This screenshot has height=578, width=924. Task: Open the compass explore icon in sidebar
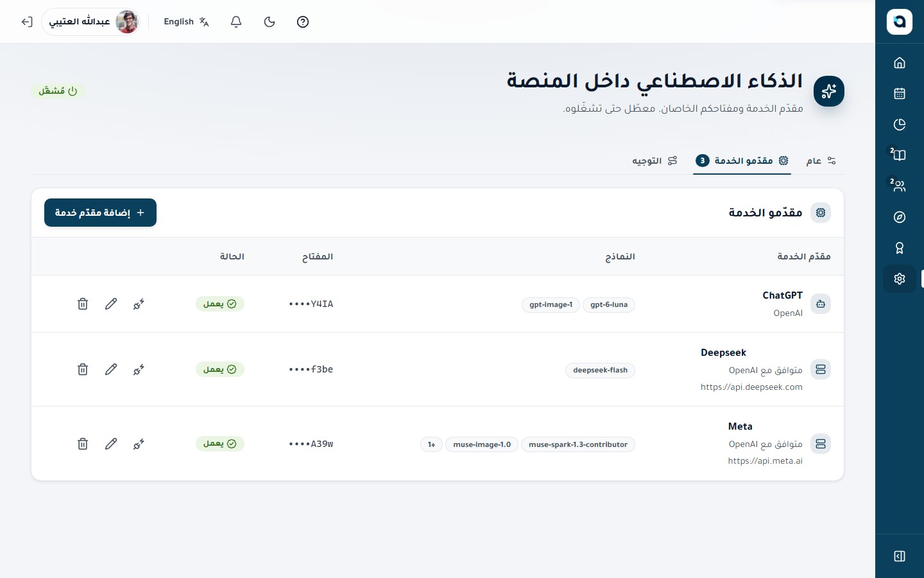pos(900,217)
